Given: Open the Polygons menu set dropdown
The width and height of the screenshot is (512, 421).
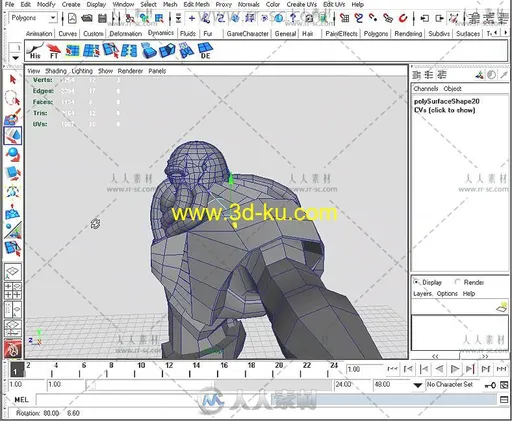Looking at the screenshot, I should tap(52, 18).
